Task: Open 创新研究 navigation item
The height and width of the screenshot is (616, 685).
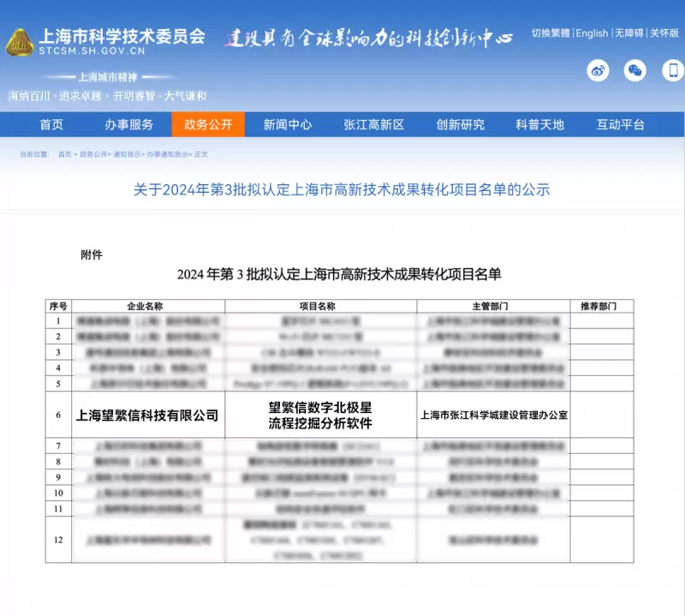Action: pyautogui.click(x=460, y=124)
